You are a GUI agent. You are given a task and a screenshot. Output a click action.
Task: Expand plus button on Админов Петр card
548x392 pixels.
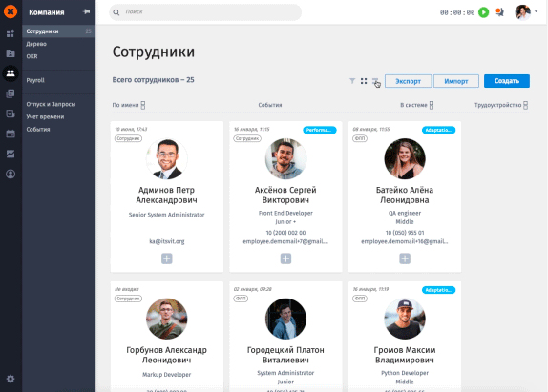(x=167, y=258)
